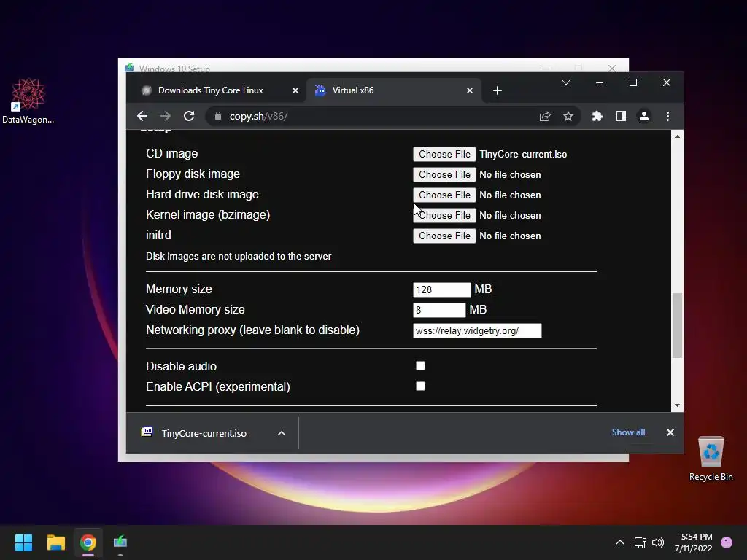Click the share page icon in the address bar
This screenshot has width=747, height=560.
(x=545, y=116)
